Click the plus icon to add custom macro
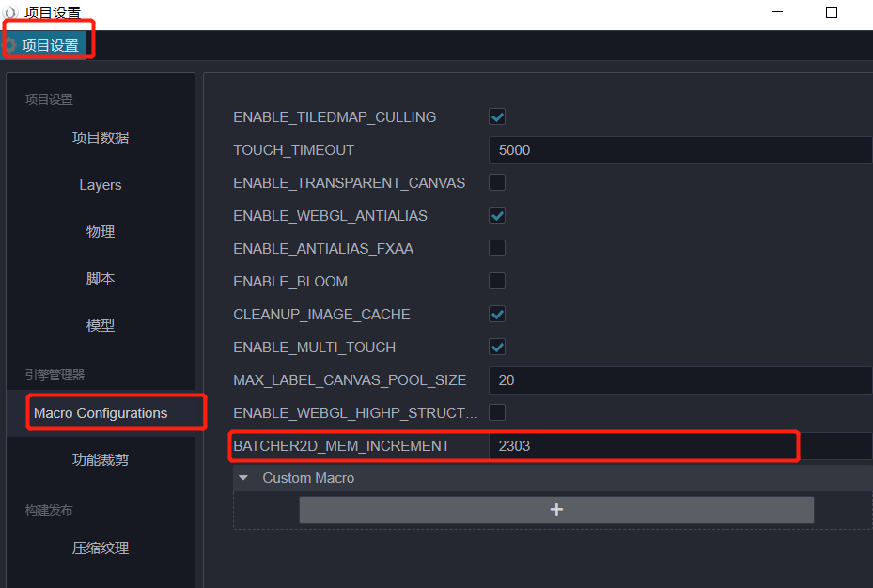 [556, 509]
